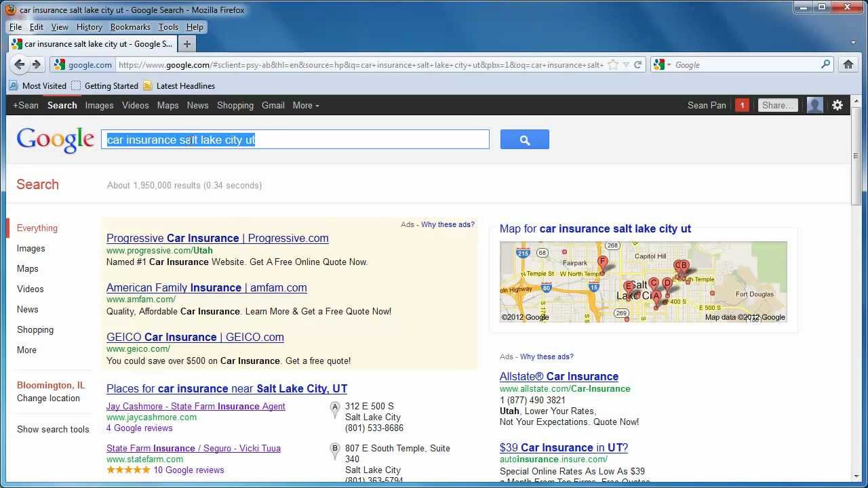Expand the More dropdown in Google bar
The height and width of the screenshot is (488, 868).
(x=306, y=105)
